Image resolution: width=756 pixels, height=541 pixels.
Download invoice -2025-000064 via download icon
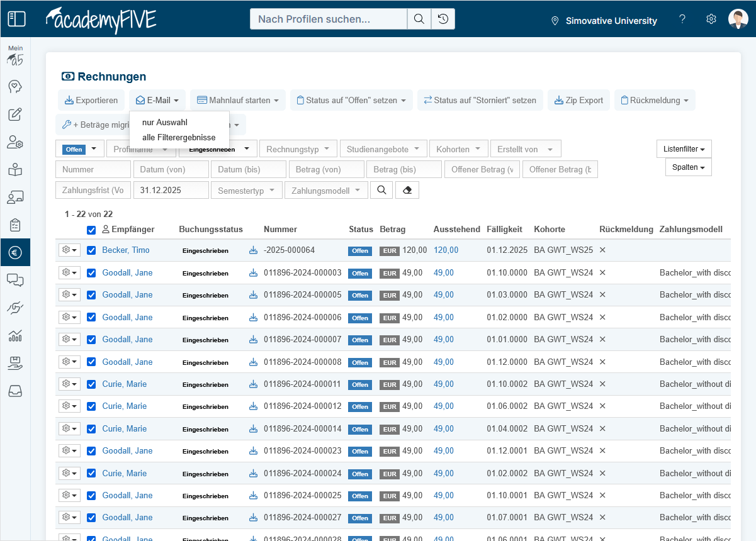tap(253, 250)
